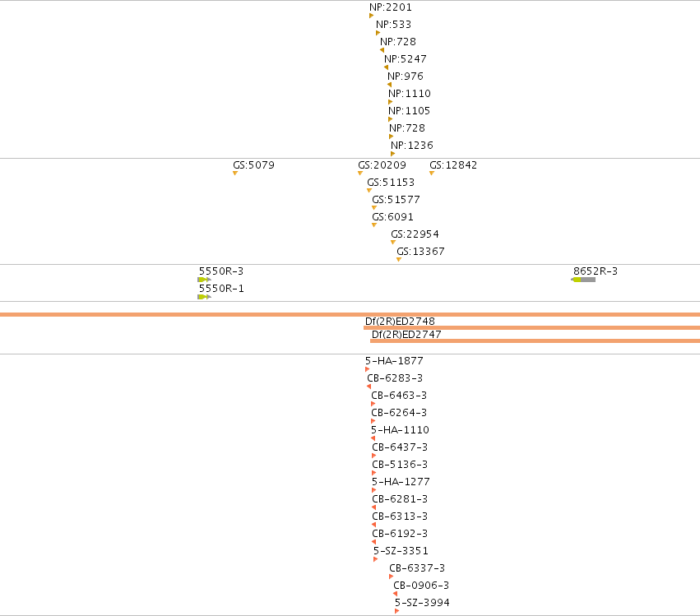Select the GS:22954 insertion marker
The height and width of the screenshot is (616, 700).
393,243
